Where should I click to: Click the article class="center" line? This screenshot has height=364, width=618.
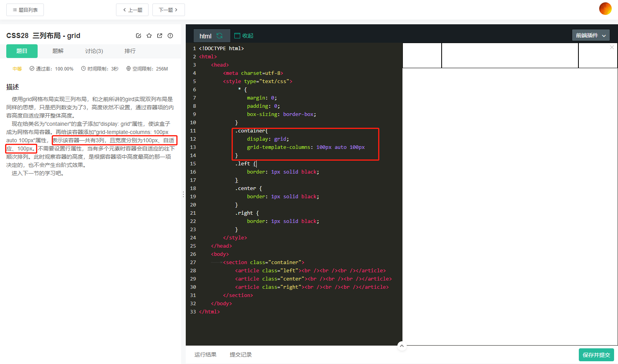pos(314,279)
